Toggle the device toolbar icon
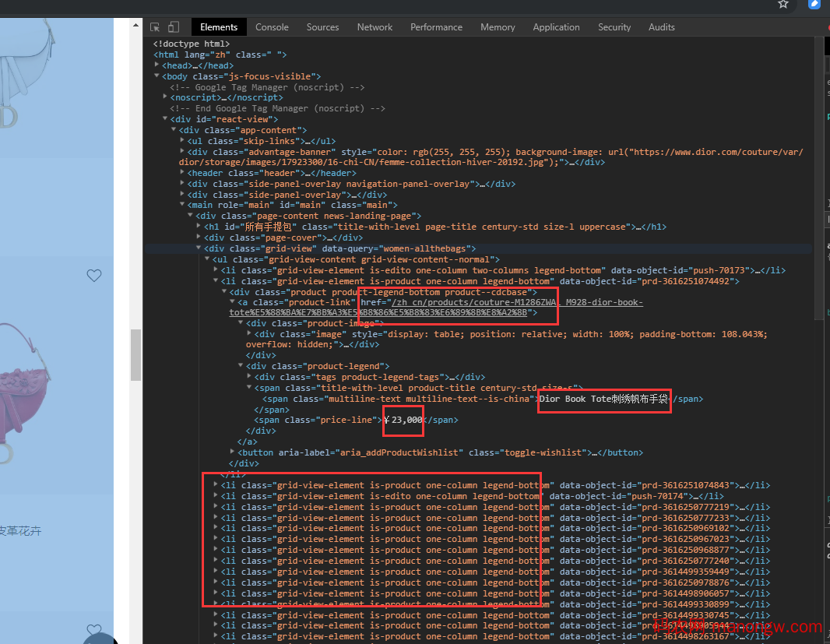Image resolution: width=830 pixels, height=644 pixels. click(x=174, y=27)
